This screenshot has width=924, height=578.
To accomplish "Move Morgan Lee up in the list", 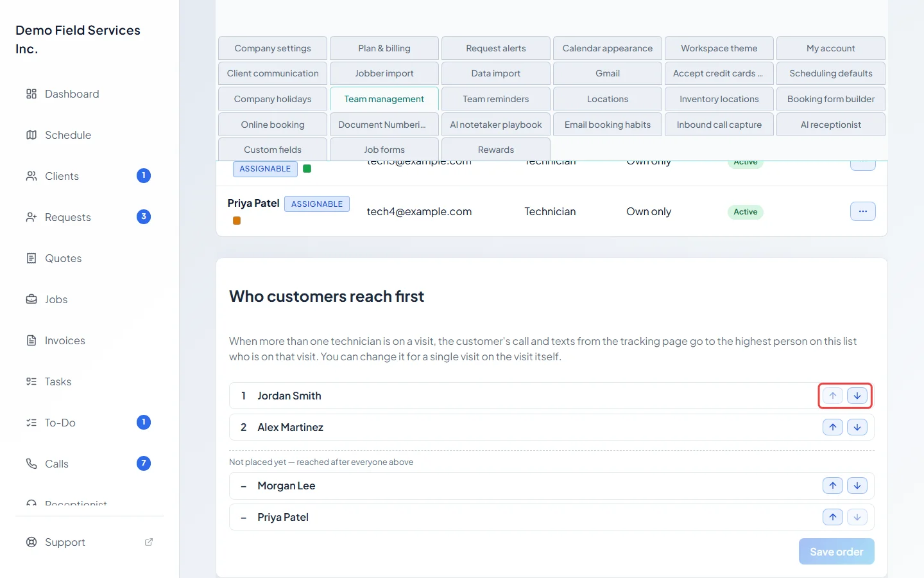I will [x=833, y=486].
